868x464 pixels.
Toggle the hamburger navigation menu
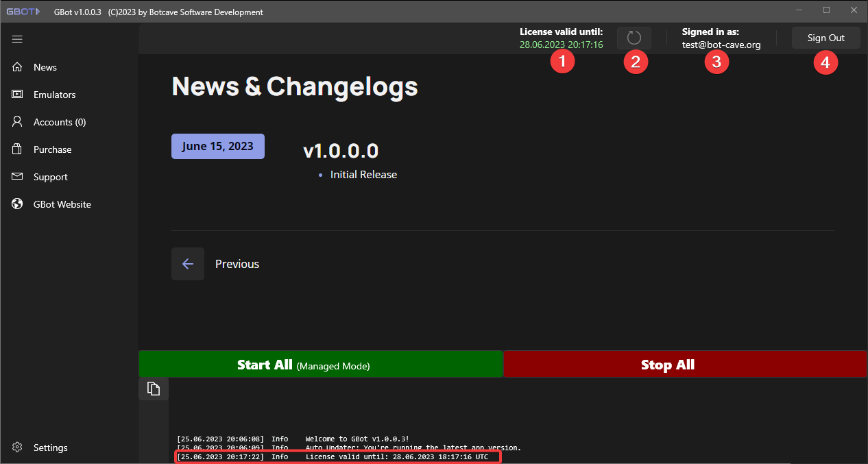18,39
